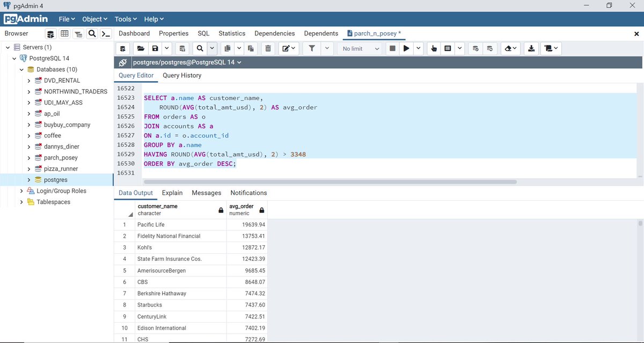Screen dimensions: 644x343
Task: Save the query file with floppy icon
Action: [x=155, y=48]
